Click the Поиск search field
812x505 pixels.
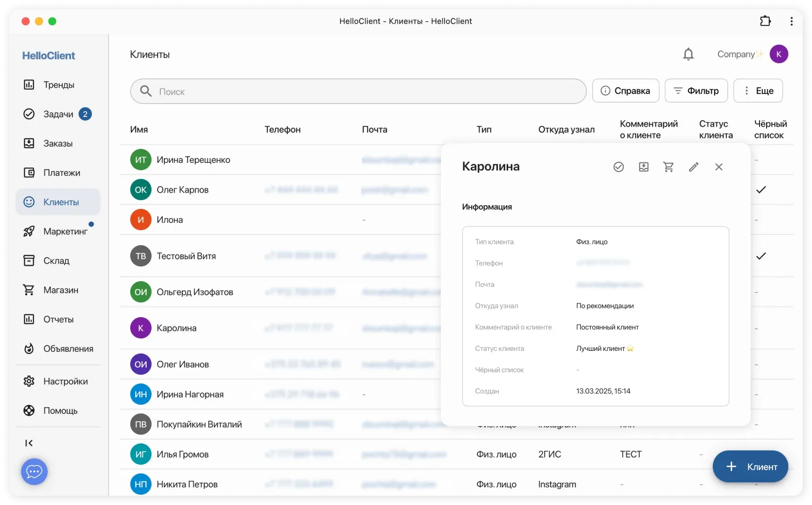coord(357,91)
